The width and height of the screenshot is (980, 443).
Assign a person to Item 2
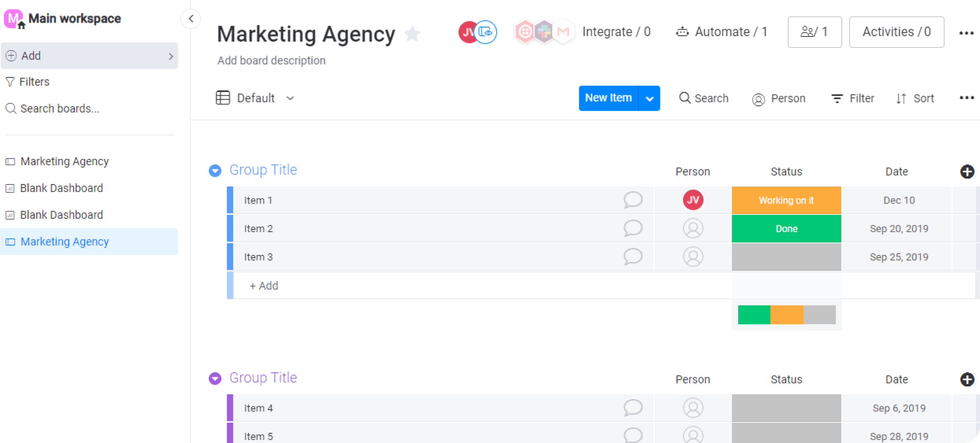click(x=693, y=229)
